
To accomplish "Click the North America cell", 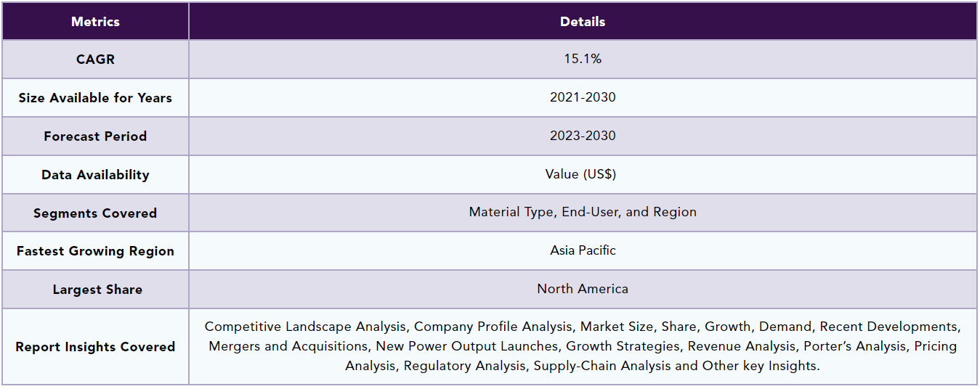I will click(x=583, y=289).
